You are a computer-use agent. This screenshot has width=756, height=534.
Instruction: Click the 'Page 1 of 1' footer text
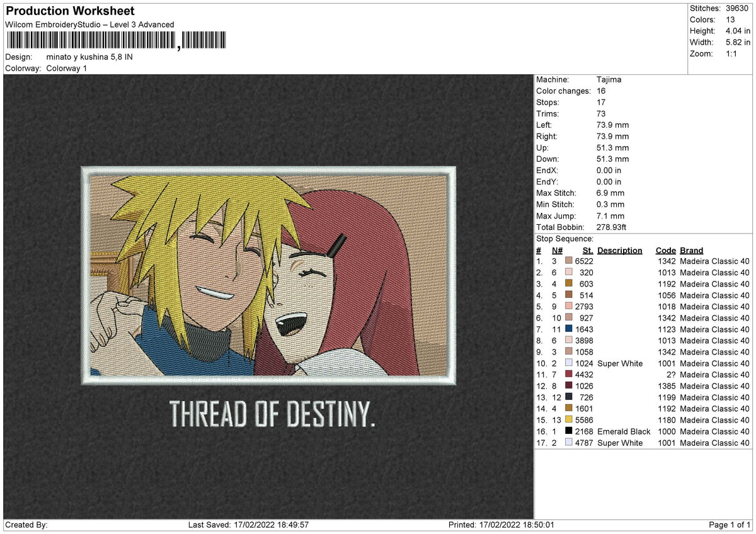[x=730, y=525]
